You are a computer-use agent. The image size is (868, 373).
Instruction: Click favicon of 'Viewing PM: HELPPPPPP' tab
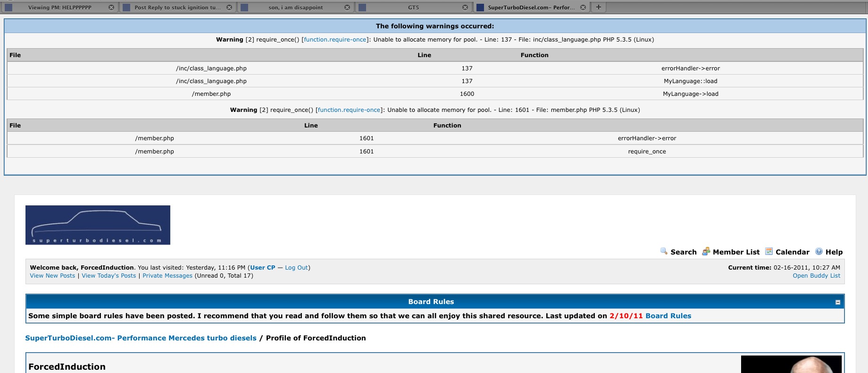tap(8, 8)
